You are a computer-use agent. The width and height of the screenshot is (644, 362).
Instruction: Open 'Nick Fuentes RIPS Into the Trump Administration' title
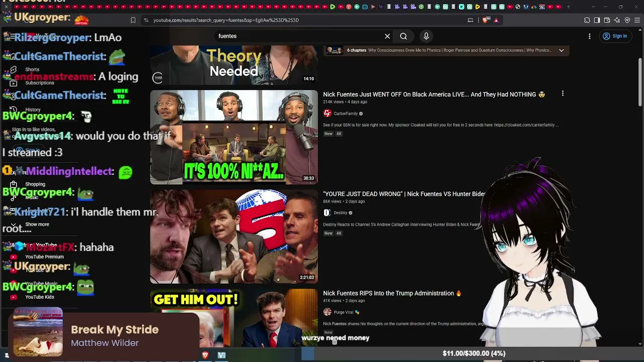tap(392, 293)
